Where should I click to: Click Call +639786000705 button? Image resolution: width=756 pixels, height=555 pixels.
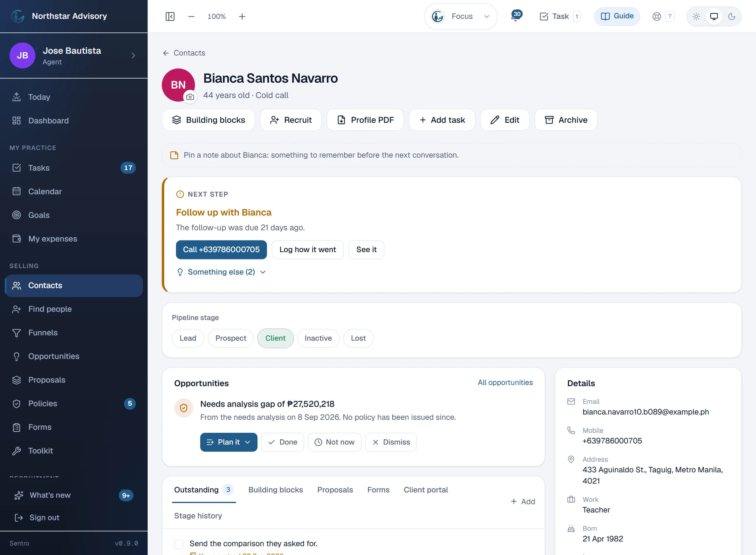(221, 250)
